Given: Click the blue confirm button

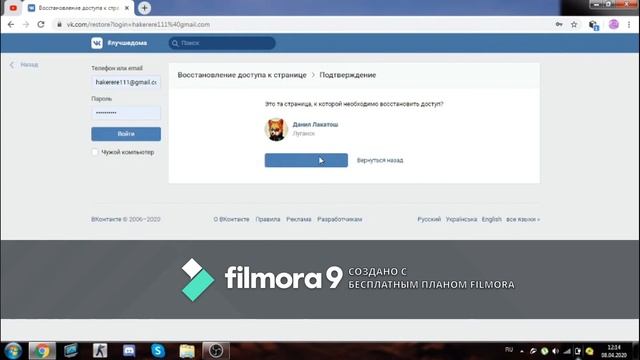Looking at the screenshot, I should (306, 160).
